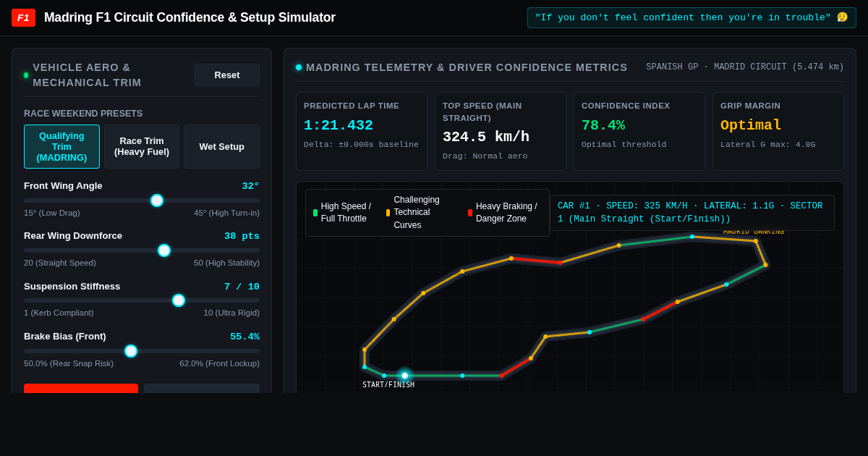Reset the vehicle trim settings
Screen dimensions: 868x456
[227, 75]
